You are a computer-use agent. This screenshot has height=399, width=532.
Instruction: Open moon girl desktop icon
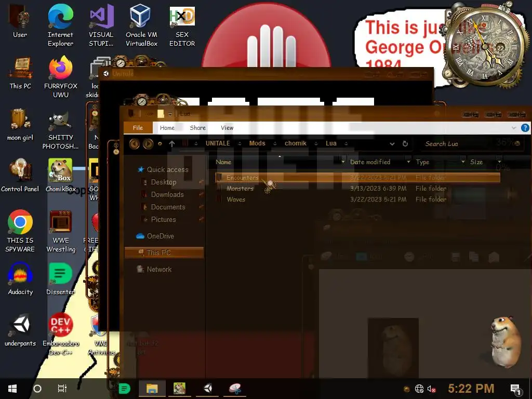(20, 125)
